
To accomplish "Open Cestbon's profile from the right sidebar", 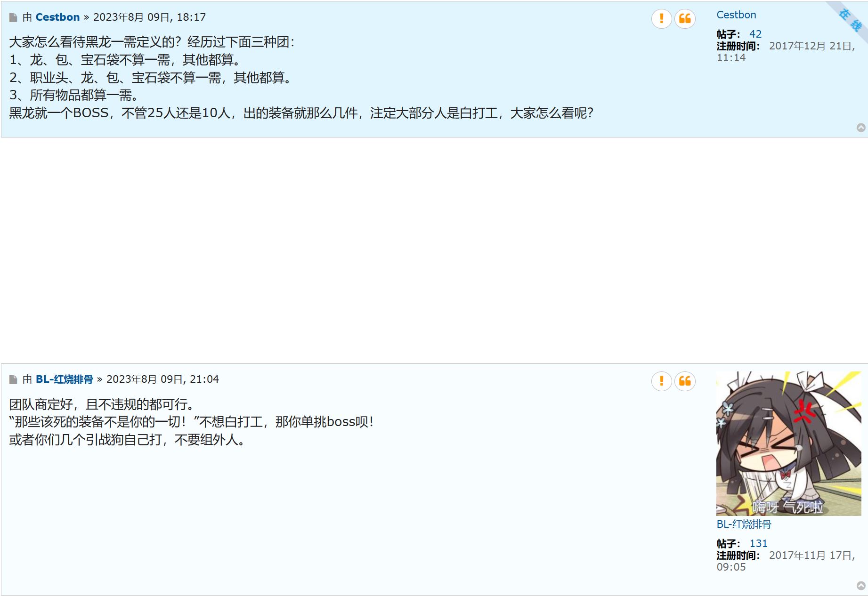I will click(736, 15).
